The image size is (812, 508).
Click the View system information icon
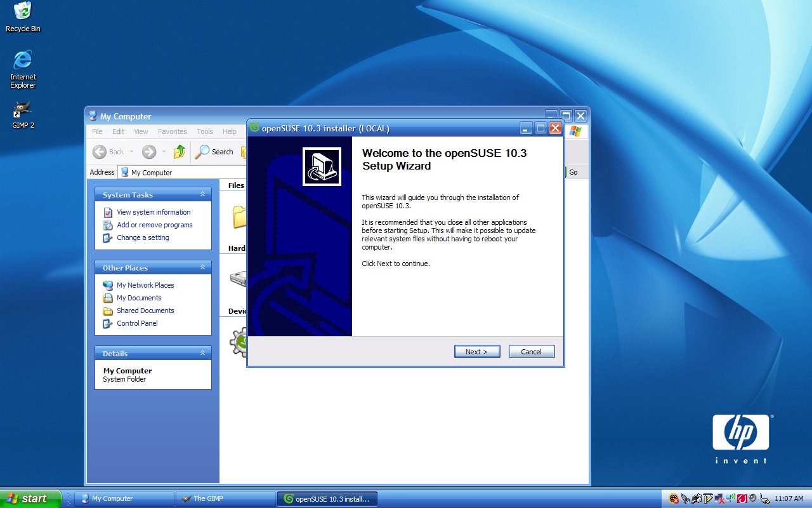click(x=108, y=212)
